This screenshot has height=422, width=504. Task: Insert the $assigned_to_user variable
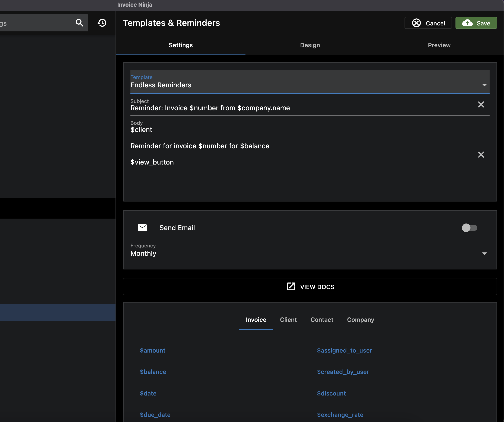point(344,350)
